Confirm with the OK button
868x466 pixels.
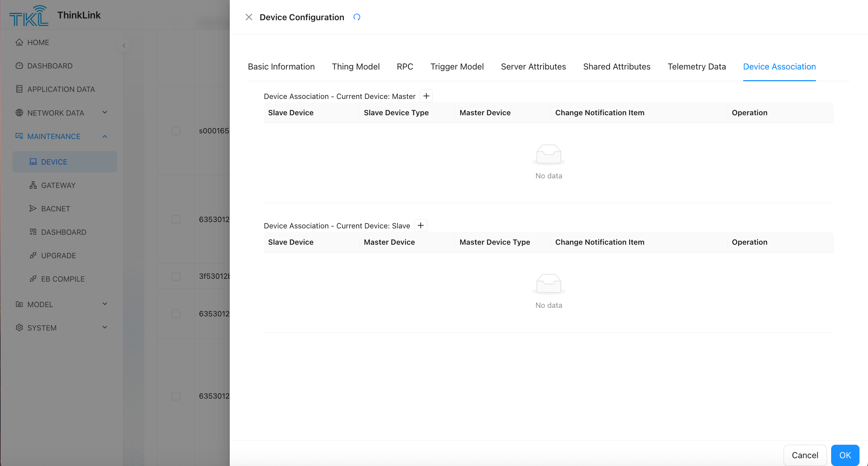click(x=845, y=455)
